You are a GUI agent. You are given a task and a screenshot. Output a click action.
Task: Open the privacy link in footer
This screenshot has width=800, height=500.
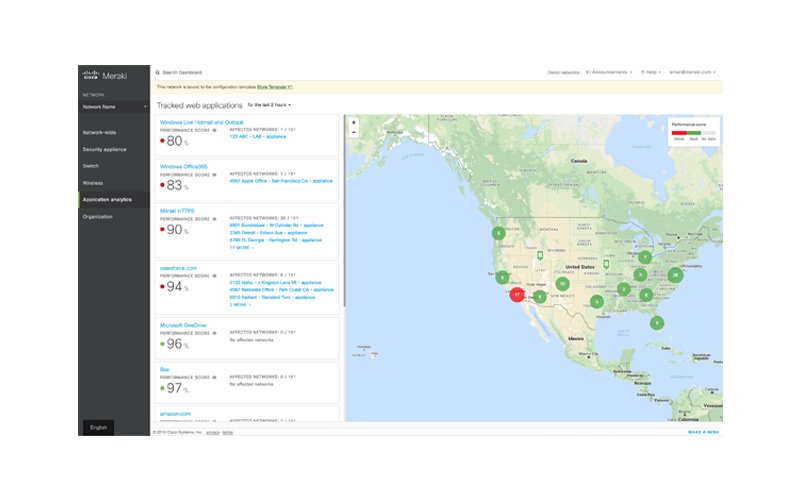213,433
